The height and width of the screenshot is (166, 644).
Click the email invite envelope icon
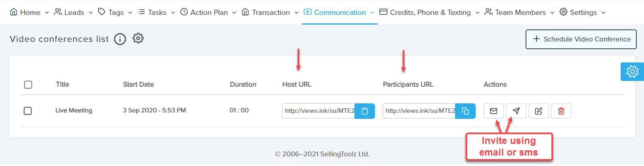(x=493, y=111)
